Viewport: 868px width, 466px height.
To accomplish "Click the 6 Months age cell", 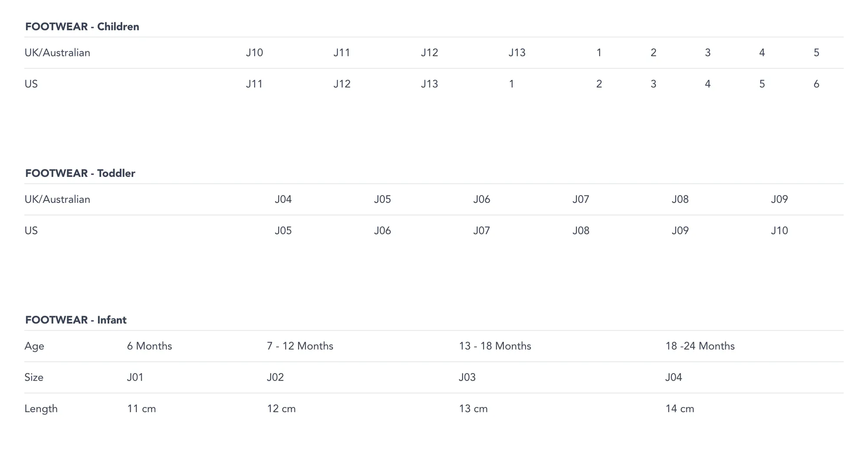I will click(149, 346).
